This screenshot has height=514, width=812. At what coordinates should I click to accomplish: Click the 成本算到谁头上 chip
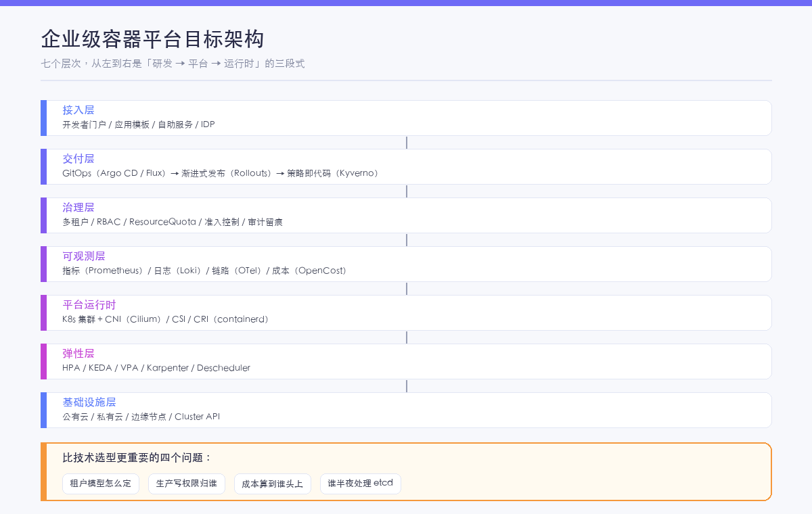273,484
